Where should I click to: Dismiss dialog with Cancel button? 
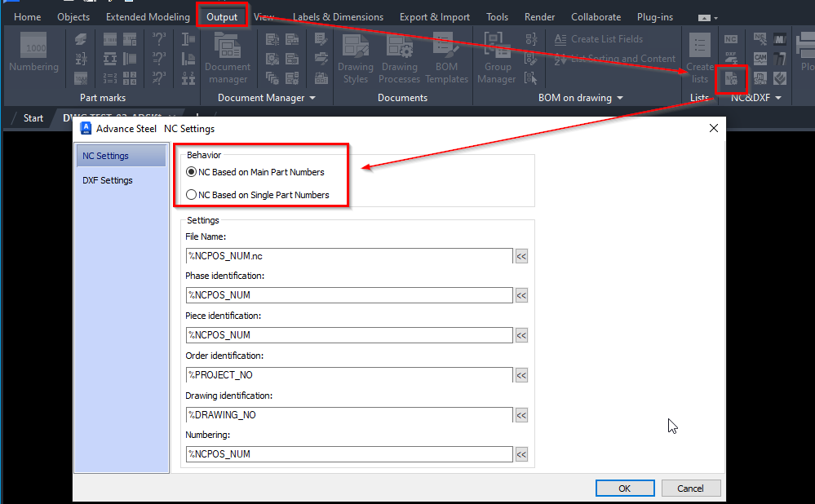pos(690,488)
